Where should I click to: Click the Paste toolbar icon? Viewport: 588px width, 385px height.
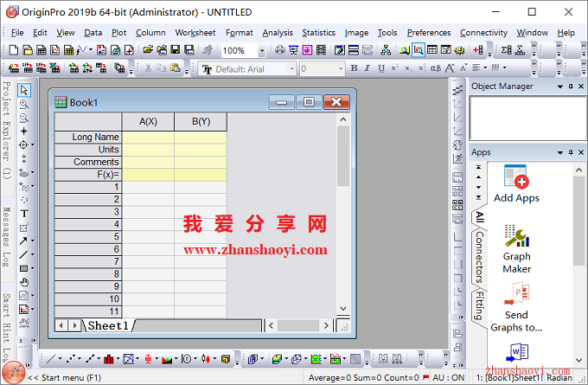pyautogui.click(x=176, y=68)
